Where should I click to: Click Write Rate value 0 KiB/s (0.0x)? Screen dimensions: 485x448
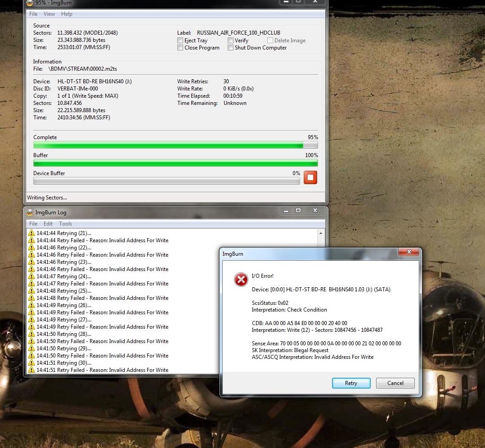coord(238,89)
